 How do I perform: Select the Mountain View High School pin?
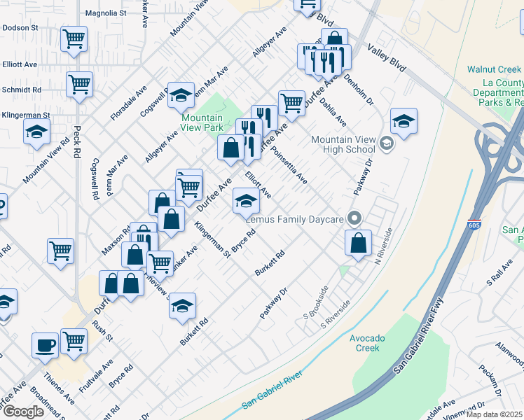(x=387, y=144)
